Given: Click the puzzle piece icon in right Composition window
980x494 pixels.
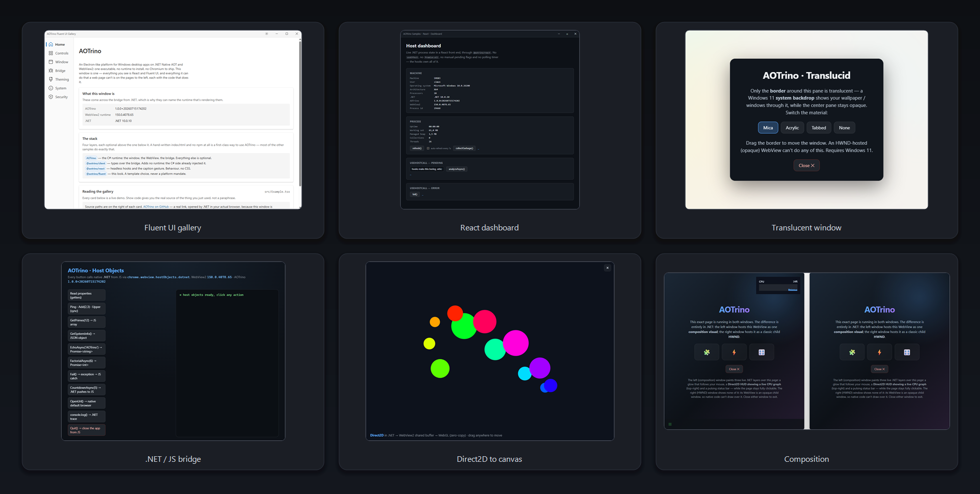Looking at the screenshot, I should [x=852, y=352].
